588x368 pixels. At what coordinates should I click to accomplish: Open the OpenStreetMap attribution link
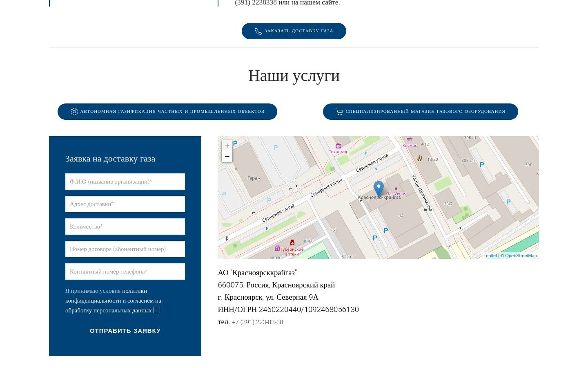(521, 256)
